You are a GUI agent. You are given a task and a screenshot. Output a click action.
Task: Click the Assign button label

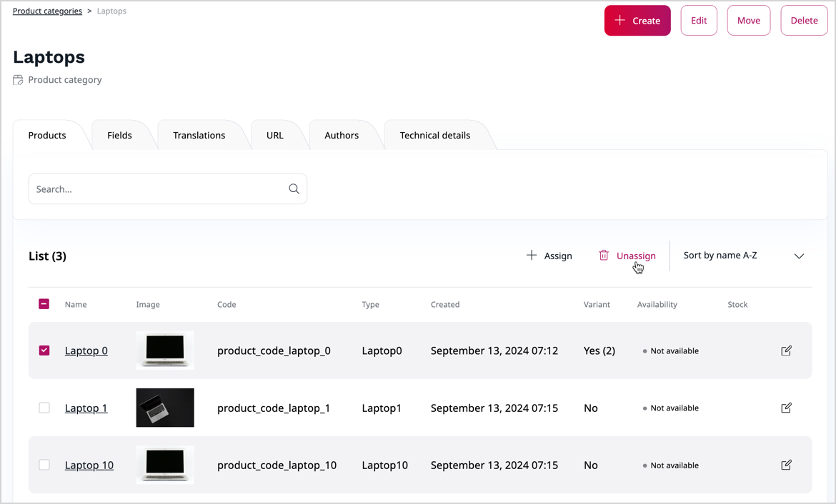557,256
